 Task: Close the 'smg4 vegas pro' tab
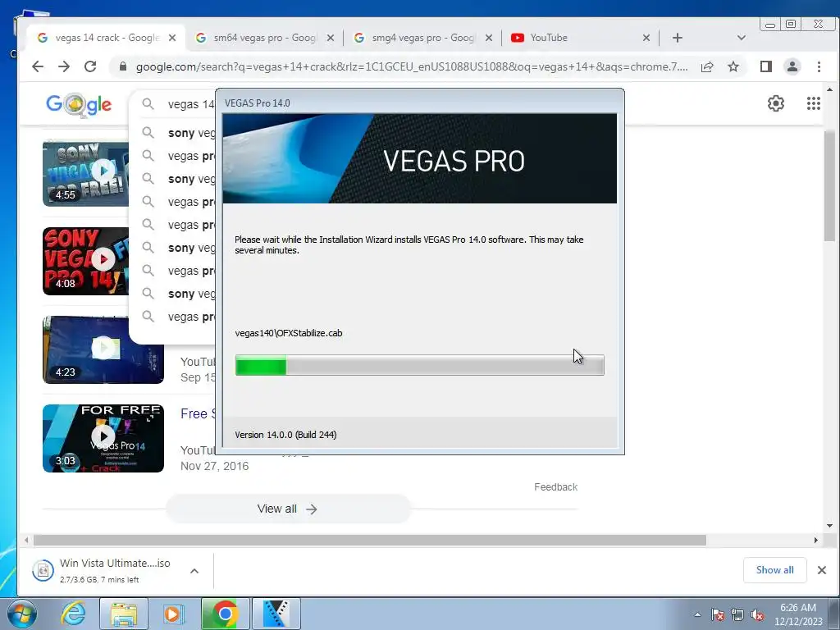click(489, 38)
